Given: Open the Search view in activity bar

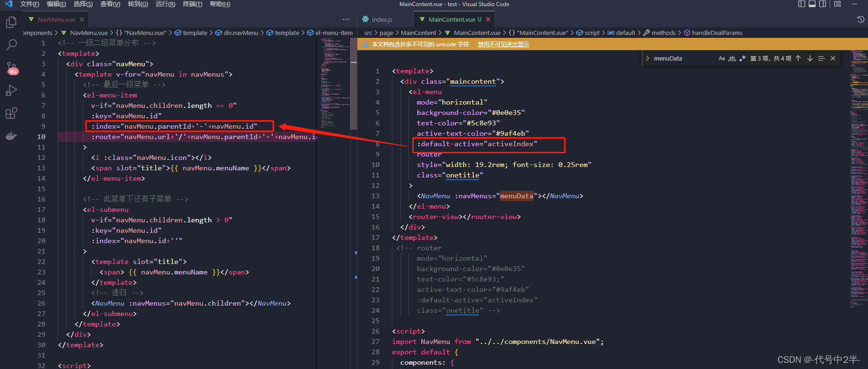Looking at the screenshot, I should (11, 45).
